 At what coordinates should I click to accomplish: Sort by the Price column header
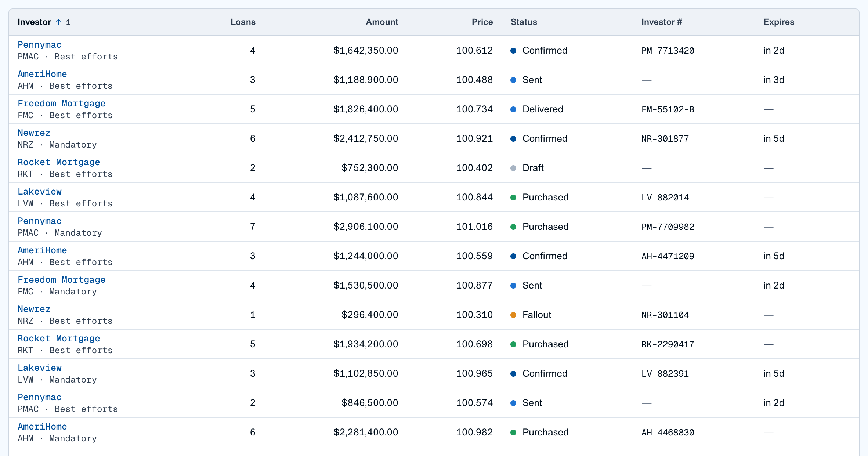pos(482,22)
